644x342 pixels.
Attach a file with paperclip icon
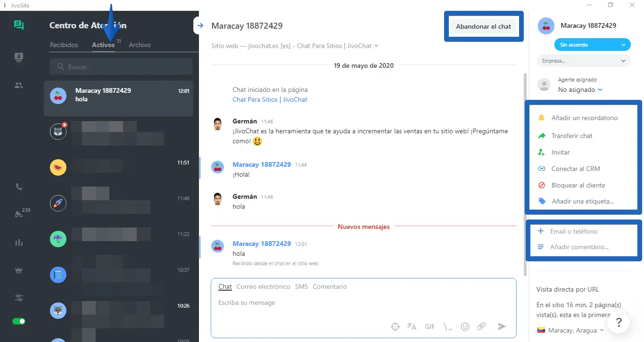click(x=481, y=326)
